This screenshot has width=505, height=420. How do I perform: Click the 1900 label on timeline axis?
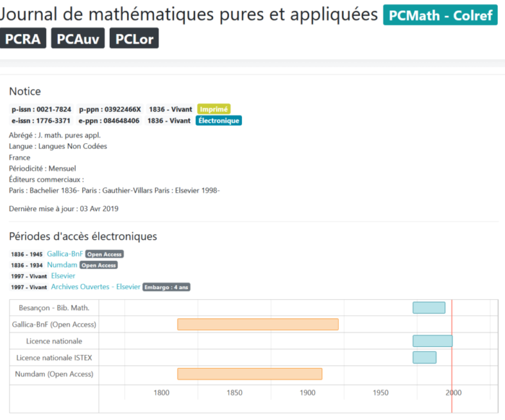pos(307,392)
